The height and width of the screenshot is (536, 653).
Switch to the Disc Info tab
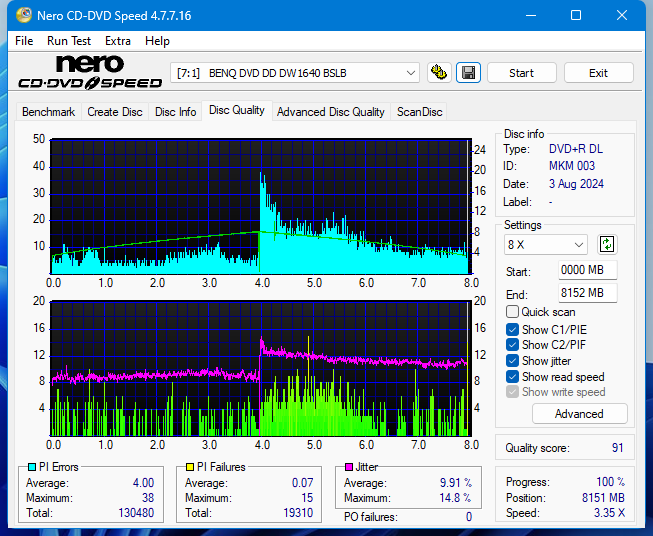[x=175, y=112]
